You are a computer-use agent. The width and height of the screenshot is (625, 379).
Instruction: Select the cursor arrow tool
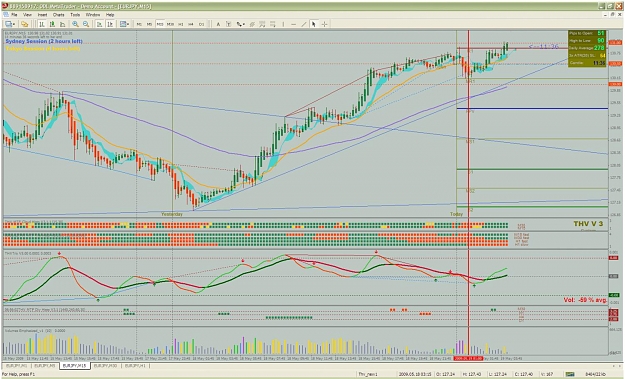(x=314, y=24)
